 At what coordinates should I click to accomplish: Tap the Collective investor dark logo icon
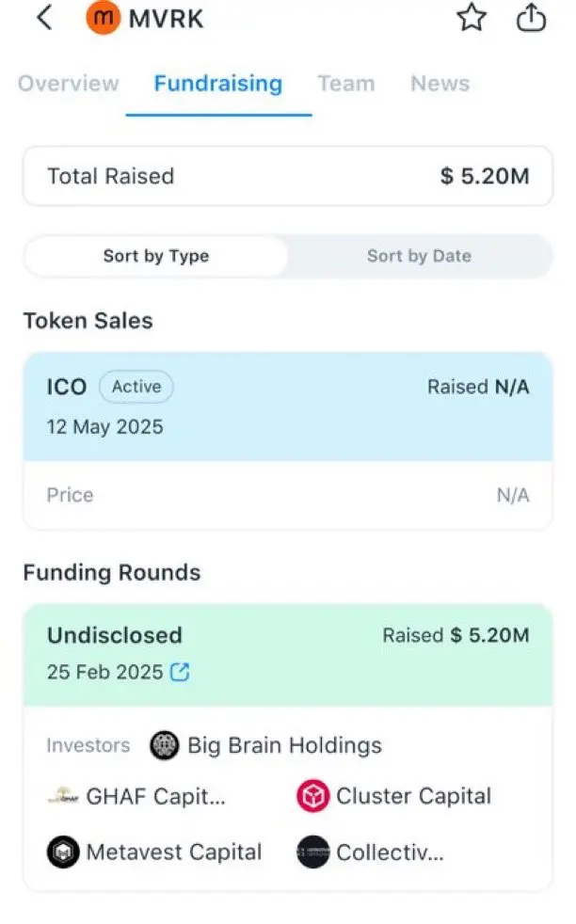click(x=312, y=852)
